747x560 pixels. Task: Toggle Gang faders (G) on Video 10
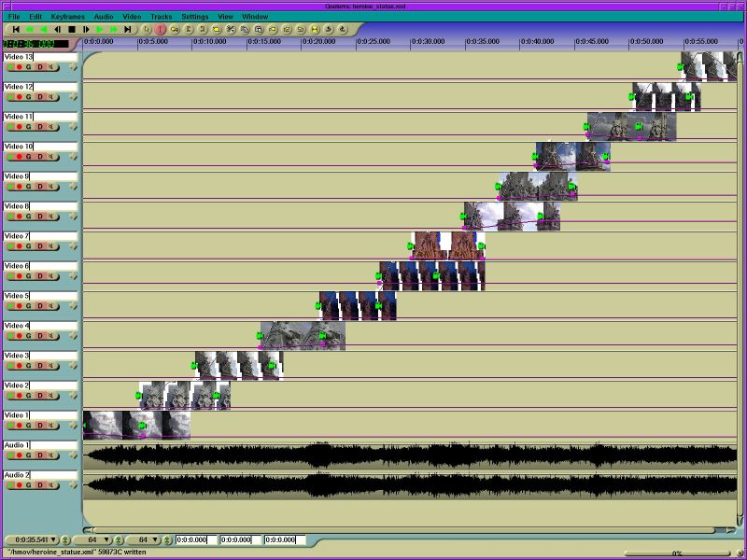point(29,157)
